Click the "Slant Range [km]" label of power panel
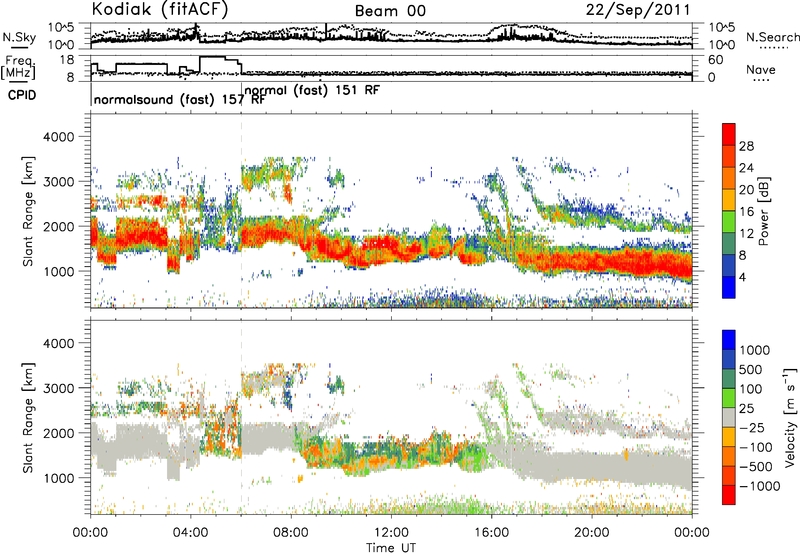The width and height of the screenshot is (800, 554). coord(28,212)
